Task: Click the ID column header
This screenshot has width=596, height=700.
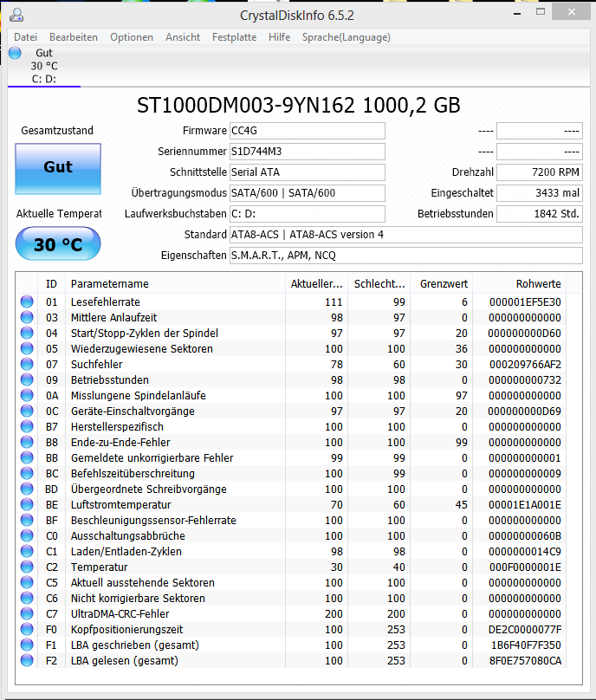Action: click(51, 284)
